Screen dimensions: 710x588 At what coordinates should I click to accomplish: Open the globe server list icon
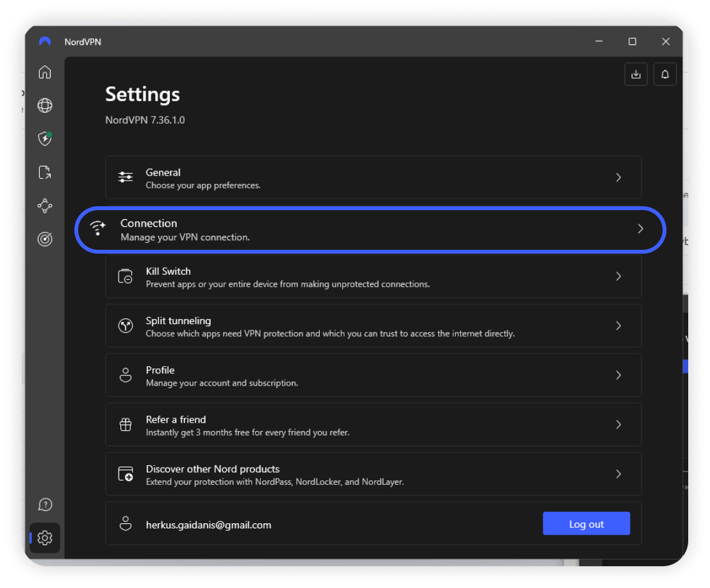click(45, 106)
